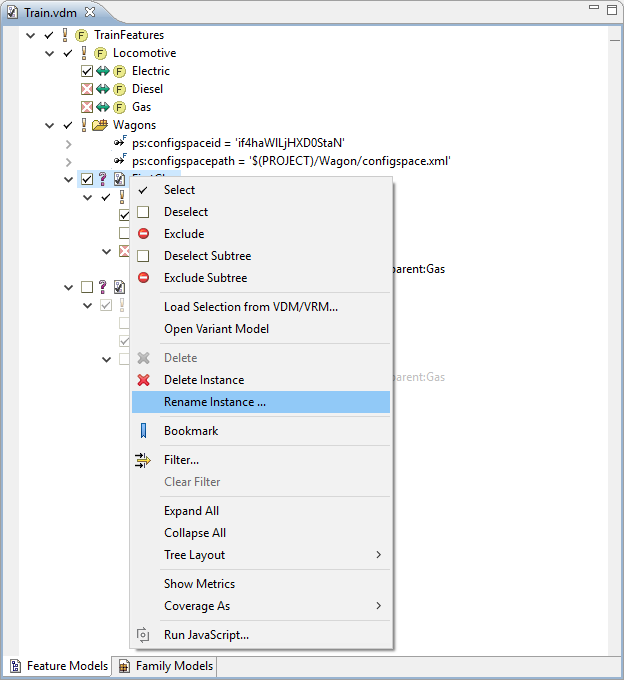Close the Train.vdm editor tab
The width and height of the screenshot is (624, 680).
click(89, 11)
